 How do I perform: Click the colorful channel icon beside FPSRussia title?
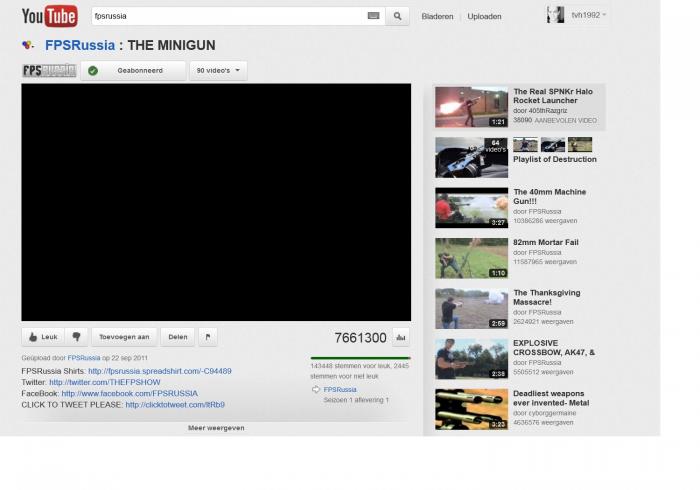[x=28, y=45]
